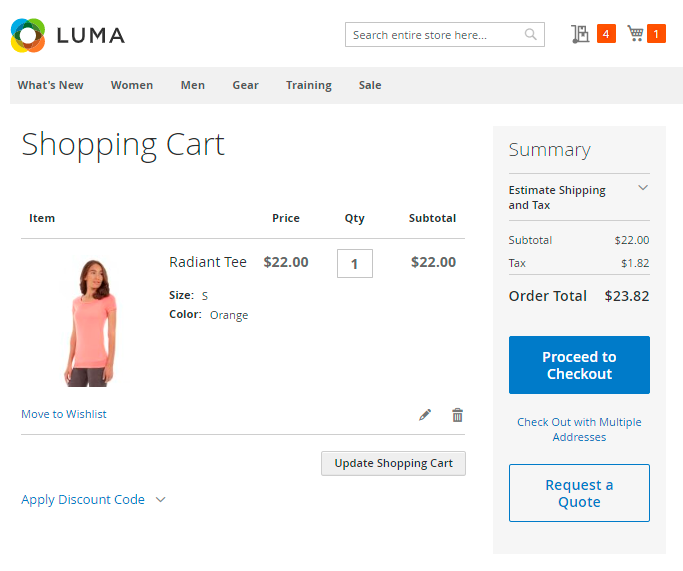Open the Gear menu

pyautogui.click(x=245, y=85)
